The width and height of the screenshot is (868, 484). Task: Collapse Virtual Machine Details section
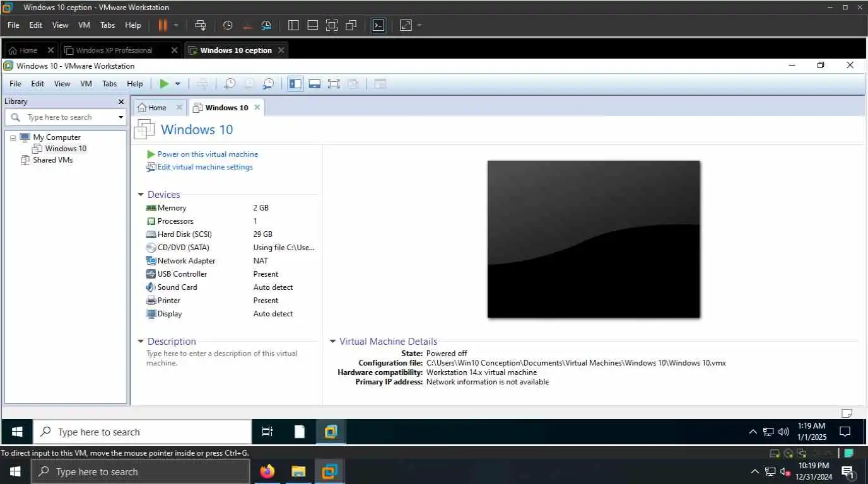coord(332,342)
